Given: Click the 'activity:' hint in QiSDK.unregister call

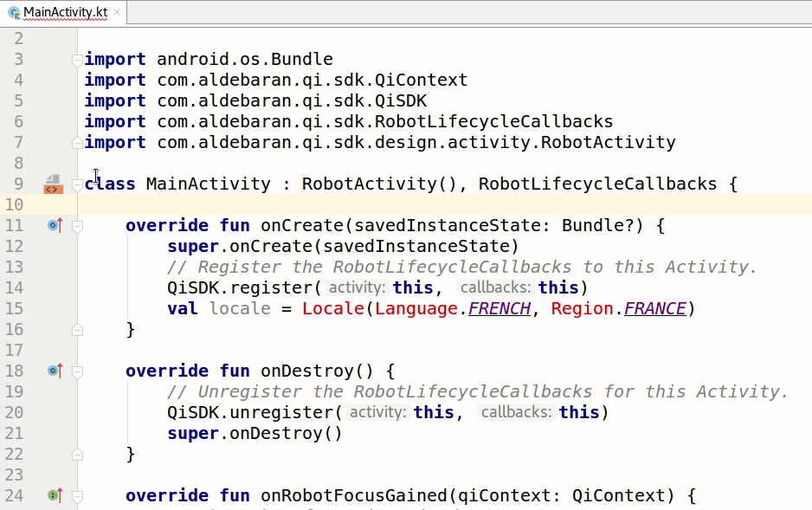Looking at the screenshot, I should 377,413.
